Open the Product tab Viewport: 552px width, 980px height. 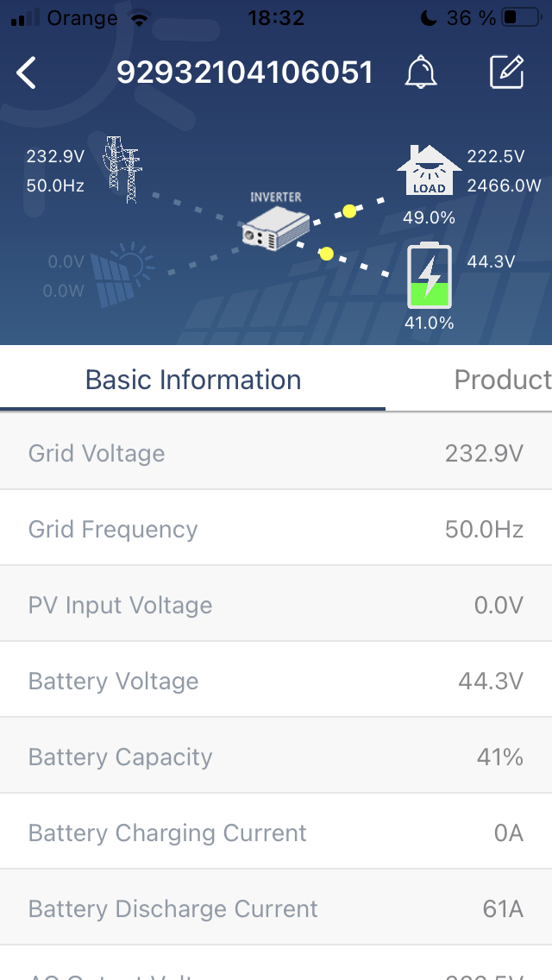coord(502,380)
